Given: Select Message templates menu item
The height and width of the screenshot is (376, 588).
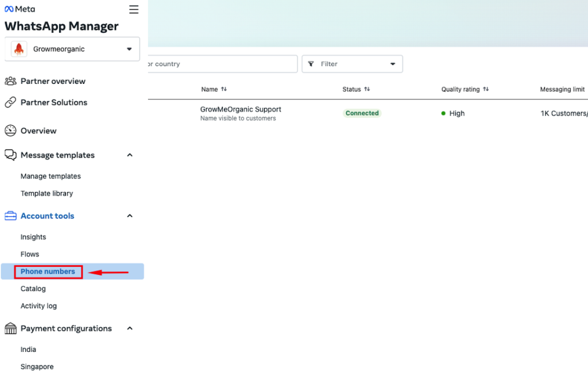Looking at the screenshot, I should (57, 155).
